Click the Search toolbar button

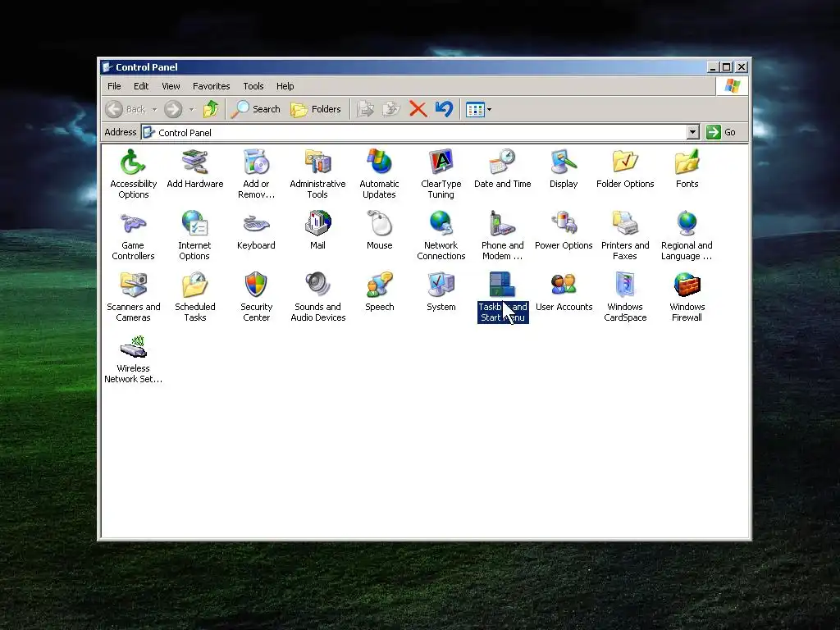point(257,109)
